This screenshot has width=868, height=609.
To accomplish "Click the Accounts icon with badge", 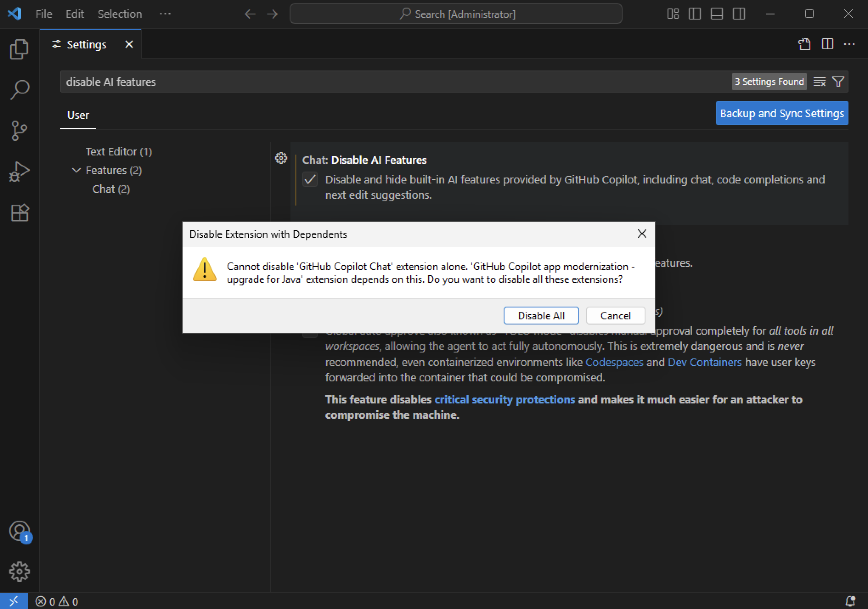I will tap(19, 531).
